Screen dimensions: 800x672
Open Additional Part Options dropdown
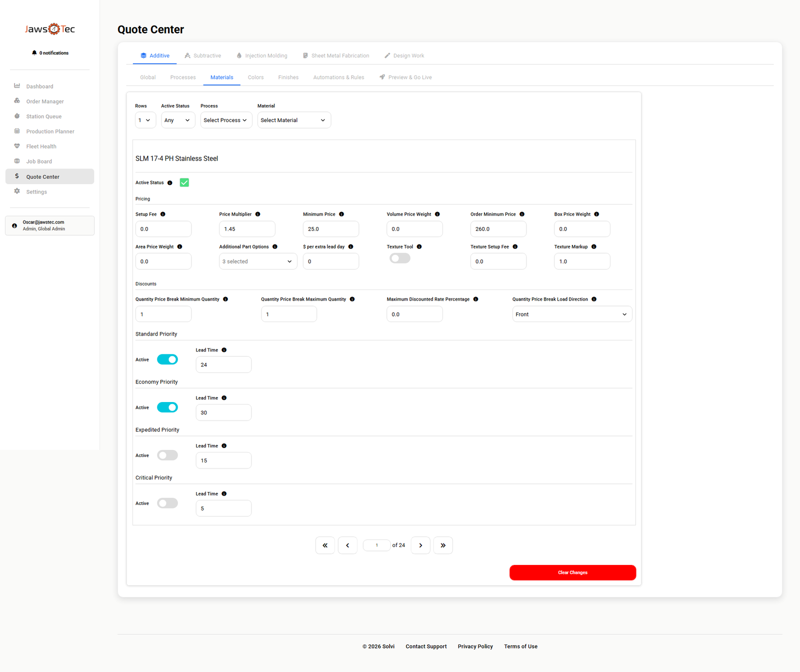pyautogui.click(x=258, y=261)
